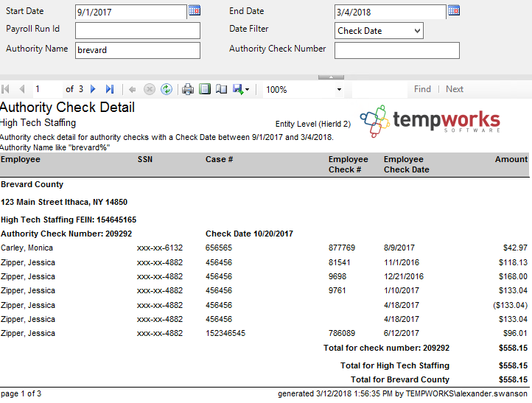Click case number 152346545
This screenshot has width=532, height=403.
225,333
